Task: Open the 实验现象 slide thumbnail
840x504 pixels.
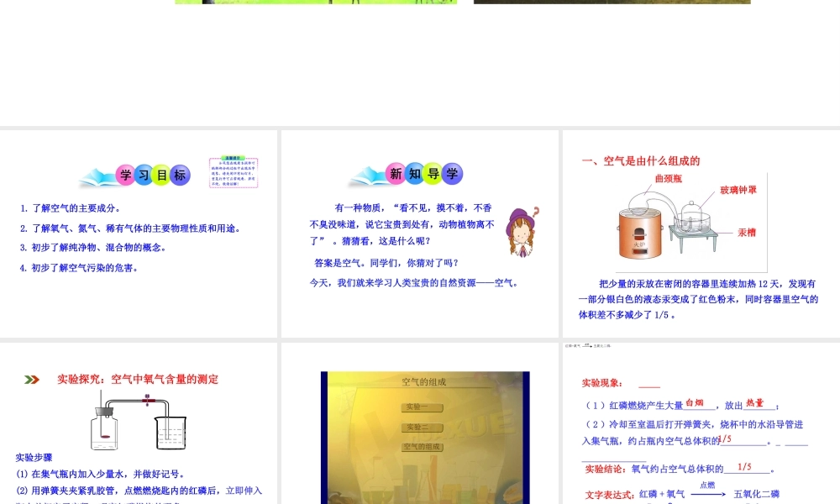Action: (701, 423)
